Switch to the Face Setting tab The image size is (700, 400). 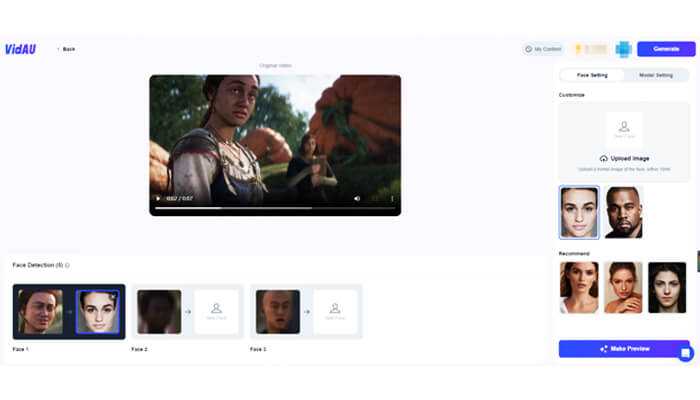591,75
